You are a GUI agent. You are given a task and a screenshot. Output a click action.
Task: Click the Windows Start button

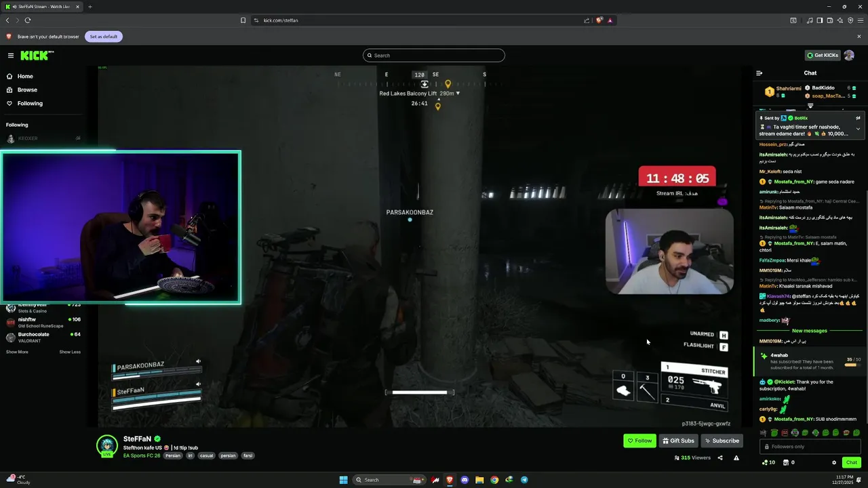coord(343,480)
